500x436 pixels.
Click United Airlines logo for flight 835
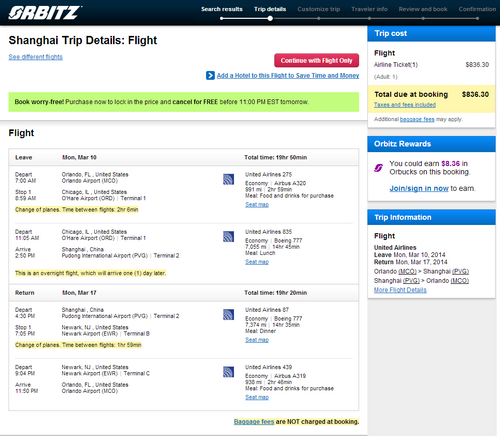(x=228, y=237)
